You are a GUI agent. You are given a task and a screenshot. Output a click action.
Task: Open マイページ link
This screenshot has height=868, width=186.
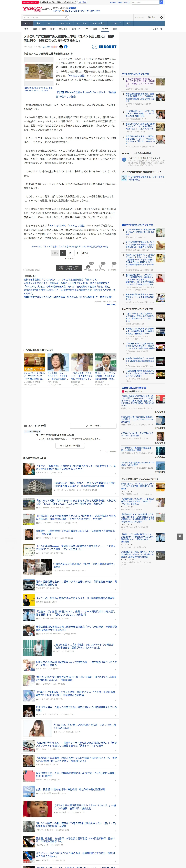[139, 18]
